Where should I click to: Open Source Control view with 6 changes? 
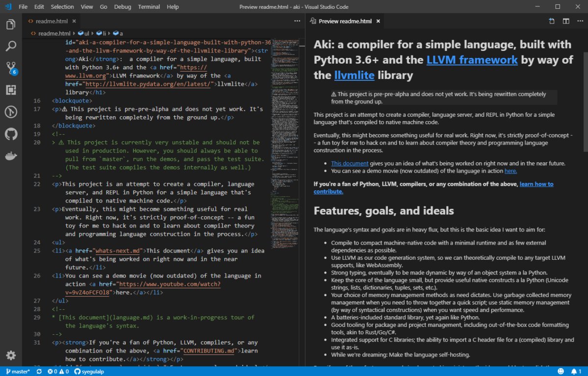pos(11,68)
